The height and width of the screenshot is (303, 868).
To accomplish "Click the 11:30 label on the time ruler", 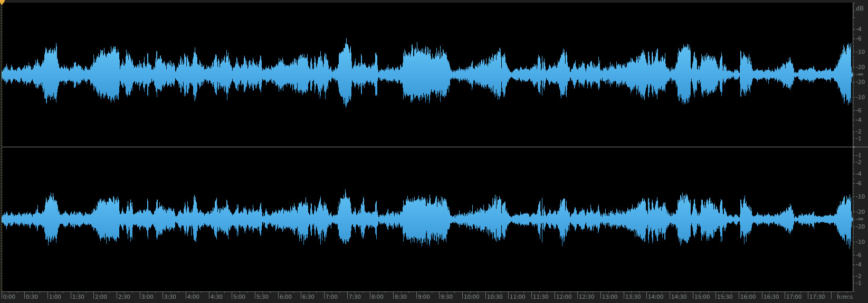I will pos(540,297).
